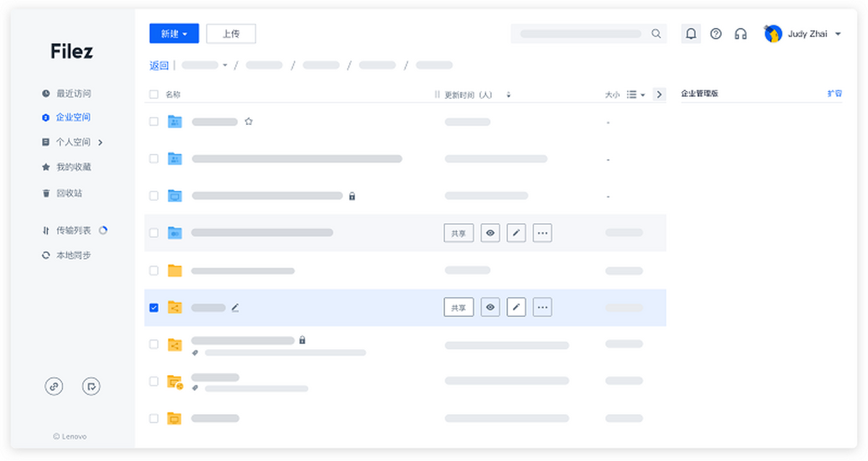Click the notification bell icon
The image size is (868, 461).
pos(691,34)
